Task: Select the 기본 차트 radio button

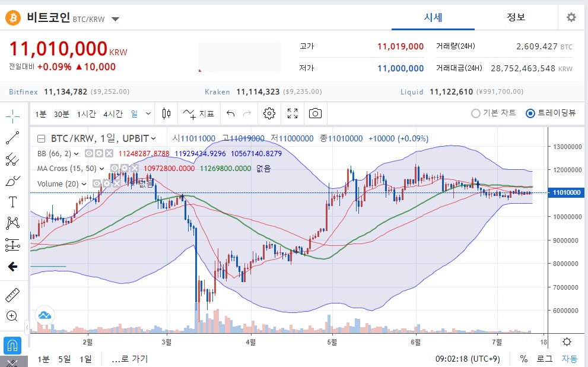Action: (x=475, y=113)
